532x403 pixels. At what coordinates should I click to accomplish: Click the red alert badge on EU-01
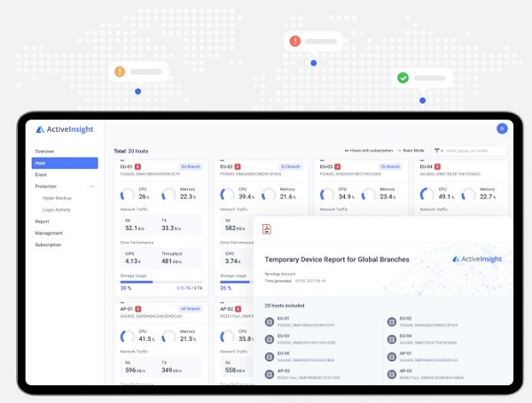pos(139,167)
